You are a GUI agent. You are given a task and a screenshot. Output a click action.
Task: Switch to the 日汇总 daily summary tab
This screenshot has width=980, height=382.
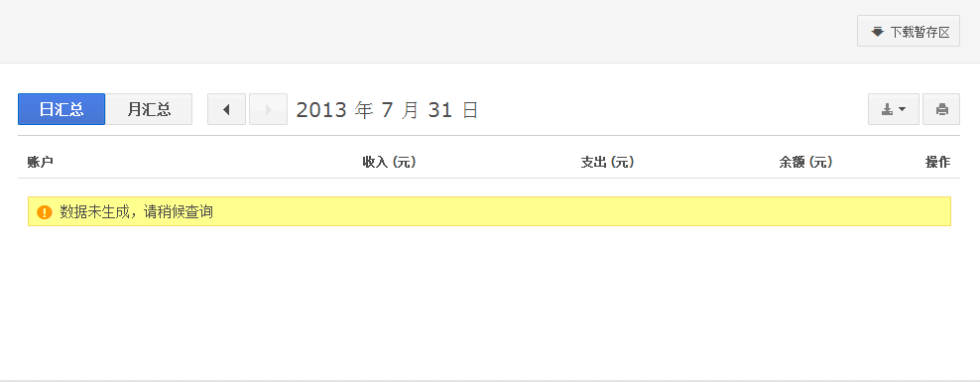point(61,109)
